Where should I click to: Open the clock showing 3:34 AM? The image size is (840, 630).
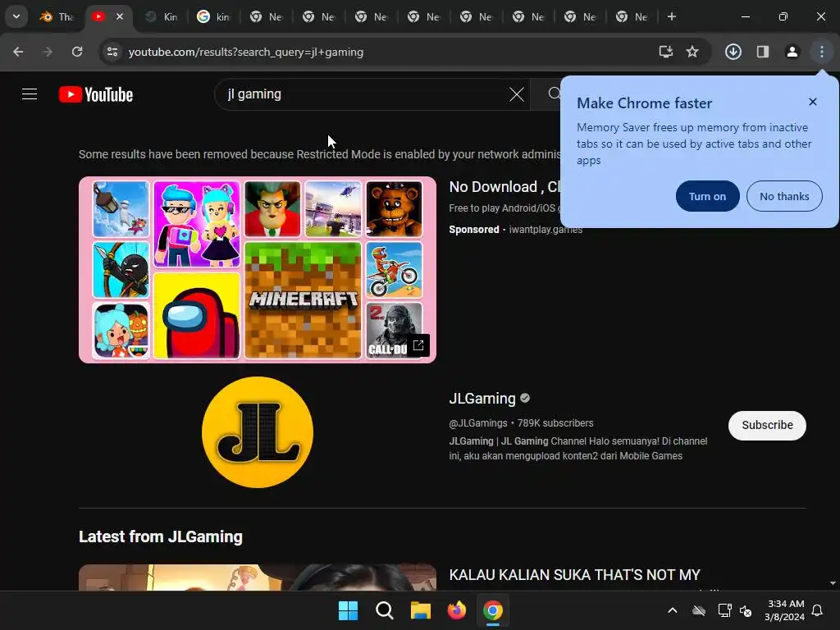pyautogui.click(x=785, y=610)
